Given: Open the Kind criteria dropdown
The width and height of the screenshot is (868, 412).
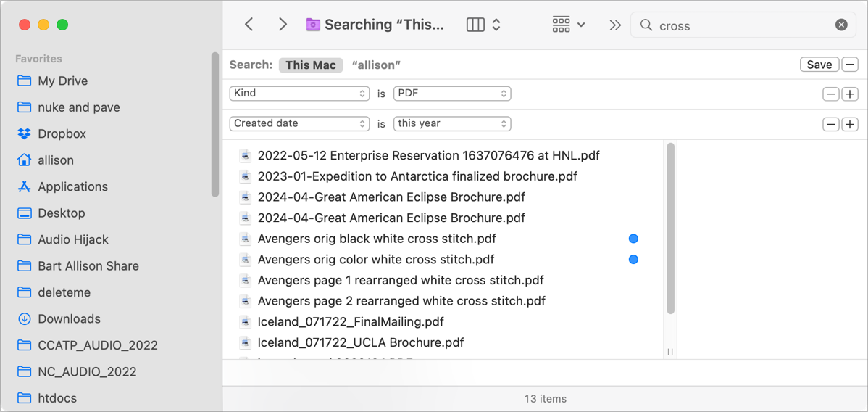Looking at the screenshot, I should click(x=300, y=94).
